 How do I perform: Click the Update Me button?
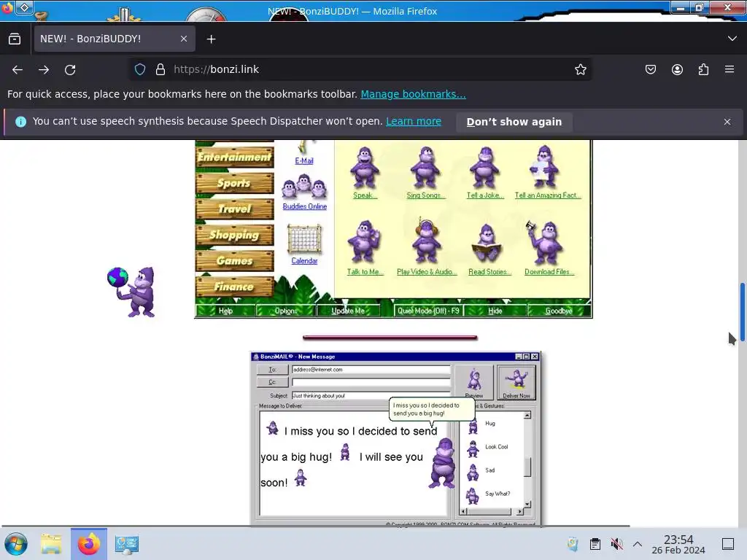pyautogui.click(x=348, y=311)
